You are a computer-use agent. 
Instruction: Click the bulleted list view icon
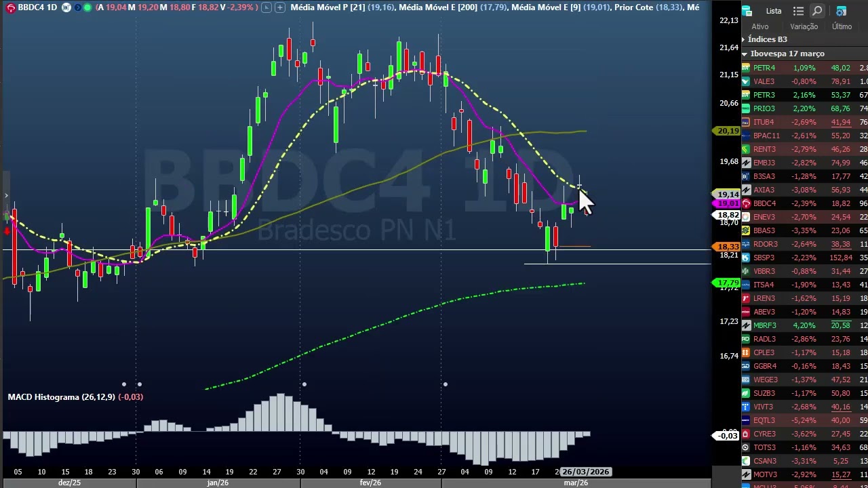pos(798,11)
